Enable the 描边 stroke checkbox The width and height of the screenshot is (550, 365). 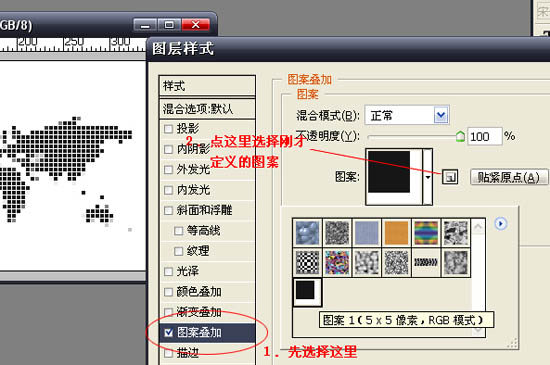coord(168,352)
